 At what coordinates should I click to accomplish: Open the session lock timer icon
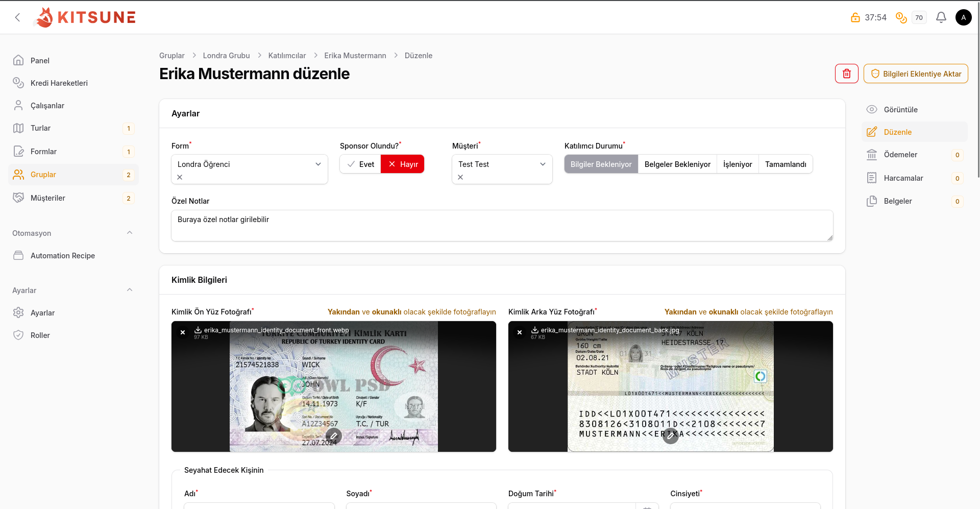855,17
